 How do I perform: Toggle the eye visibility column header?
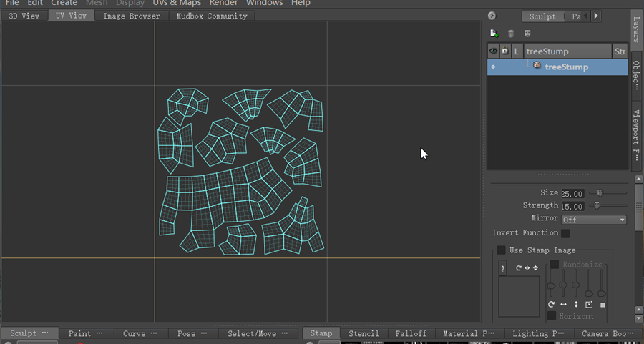[493, 51]
